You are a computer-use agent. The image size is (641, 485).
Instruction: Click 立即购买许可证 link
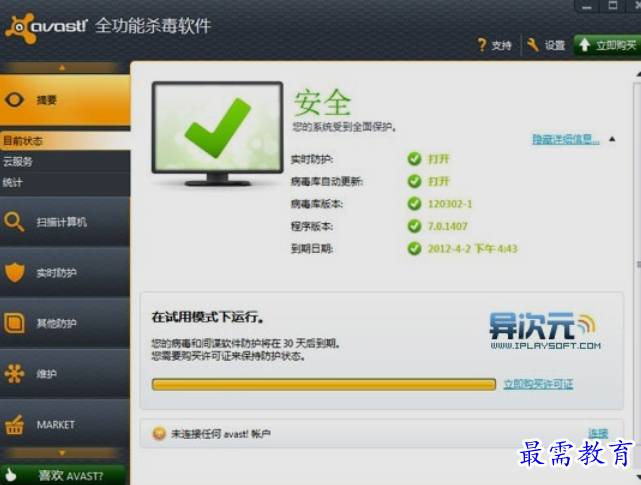pos(538,384)
